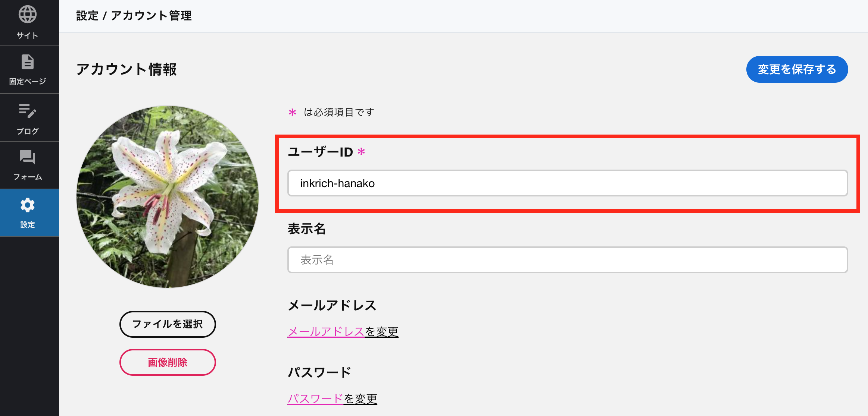Select フォーム label in sidebar
This screenshot has height=416, width=868.
[28, 177]
